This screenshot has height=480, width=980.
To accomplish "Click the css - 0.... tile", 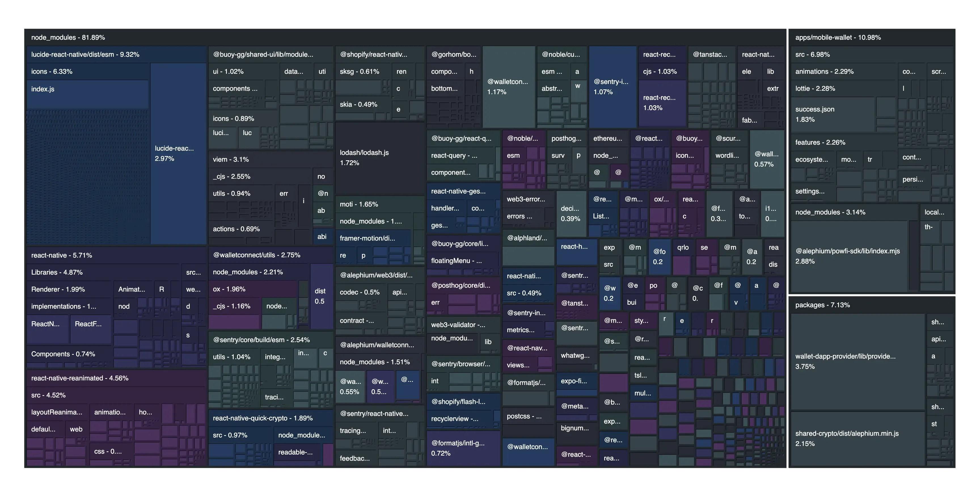I will pos(111,451).
